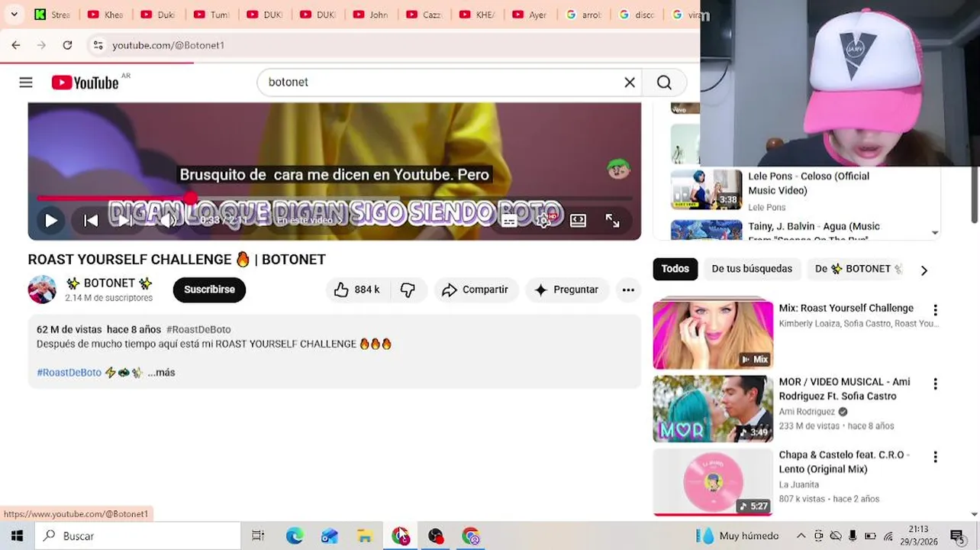Viewport: 980px width, 550px height.
Task: Play the video with the play button
Action: click(50, 221)
